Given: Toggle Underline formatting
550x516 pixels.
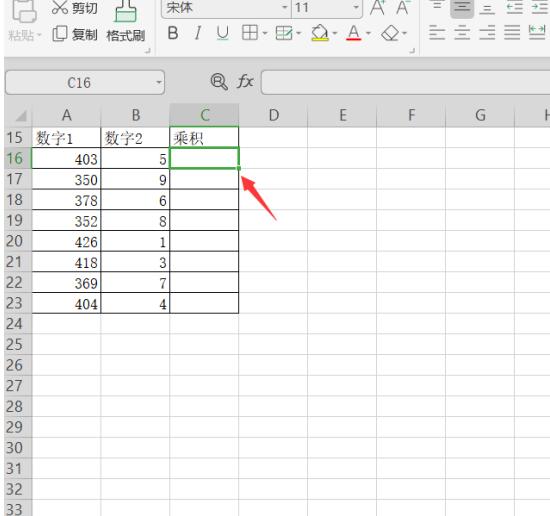Looking at the screenshot, I should 222,33.
